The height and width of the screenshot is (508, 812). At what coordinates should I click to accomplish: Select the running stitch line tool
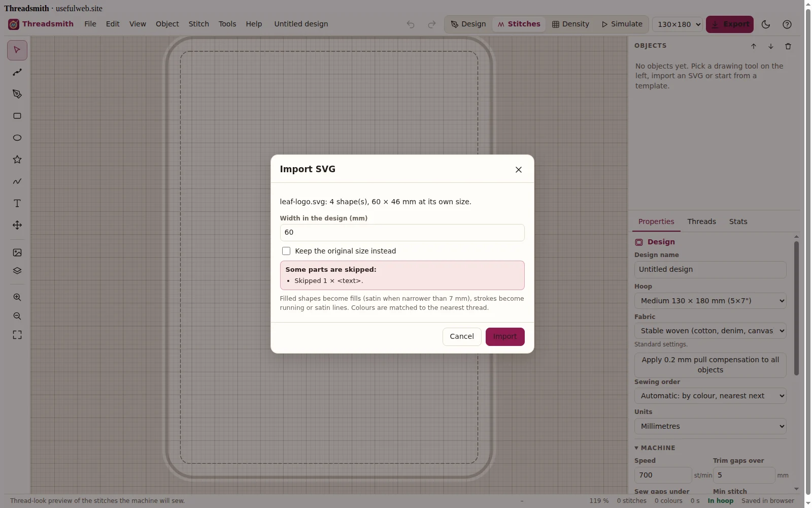17,72
